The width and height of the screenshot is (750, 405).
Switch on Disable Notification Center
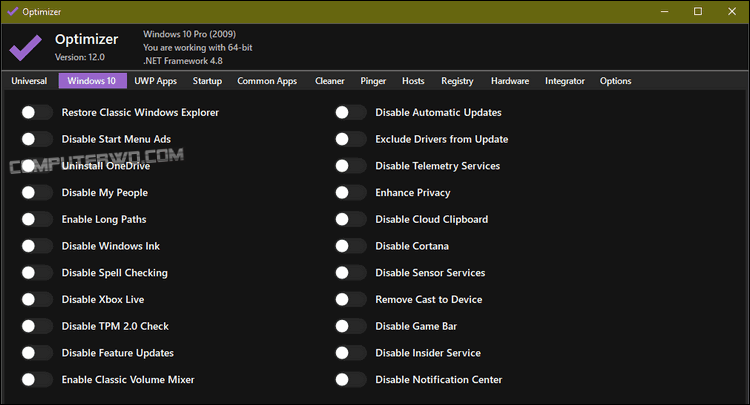(x=351, y=380)
